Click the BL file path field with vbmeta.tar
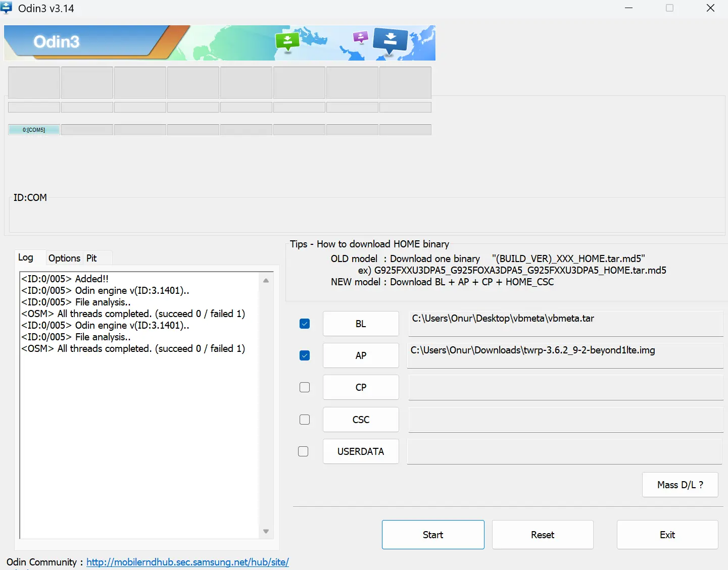The width and height of the screenshot is (728, 570). pos(566,324)
